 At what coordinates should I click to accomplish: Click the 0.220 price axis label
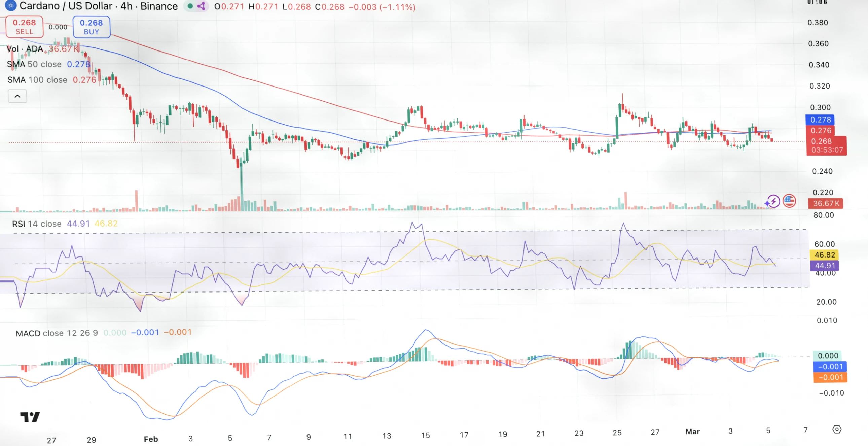[x=823, y=193]
